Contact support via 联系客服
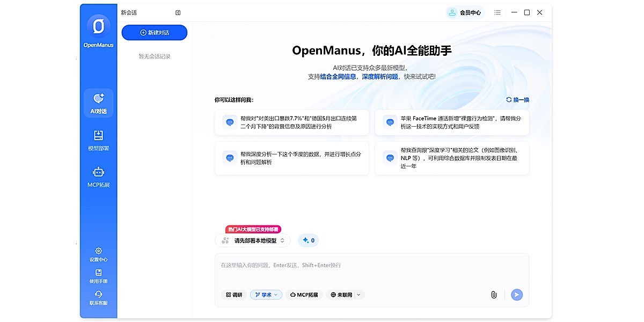Screen dimensions: 644x322 point(98,298)
